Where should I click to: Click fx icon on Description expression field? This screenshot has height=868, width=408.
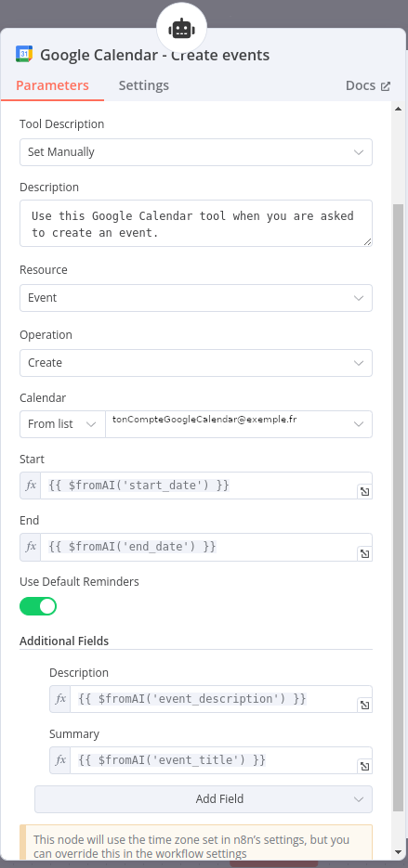(x=60, y=699)
